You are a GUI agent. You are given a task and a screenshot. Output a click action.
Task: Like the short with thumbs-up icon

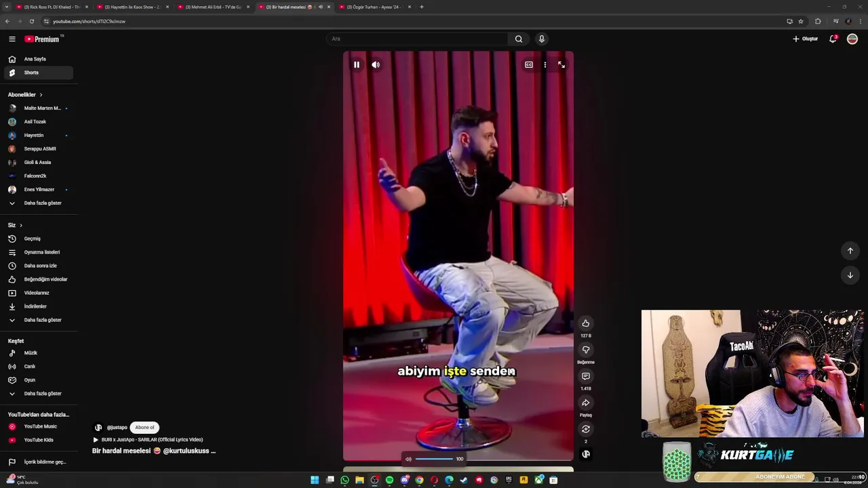[x=586, y=323]
